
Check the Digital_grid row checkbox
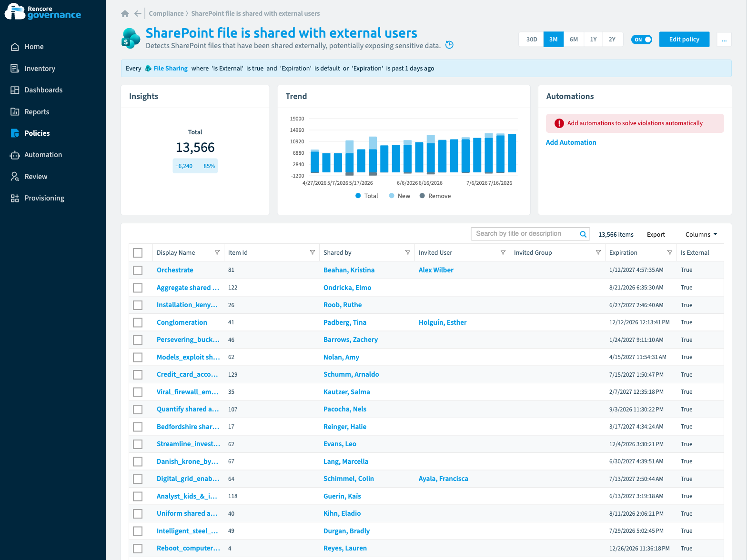138,479
